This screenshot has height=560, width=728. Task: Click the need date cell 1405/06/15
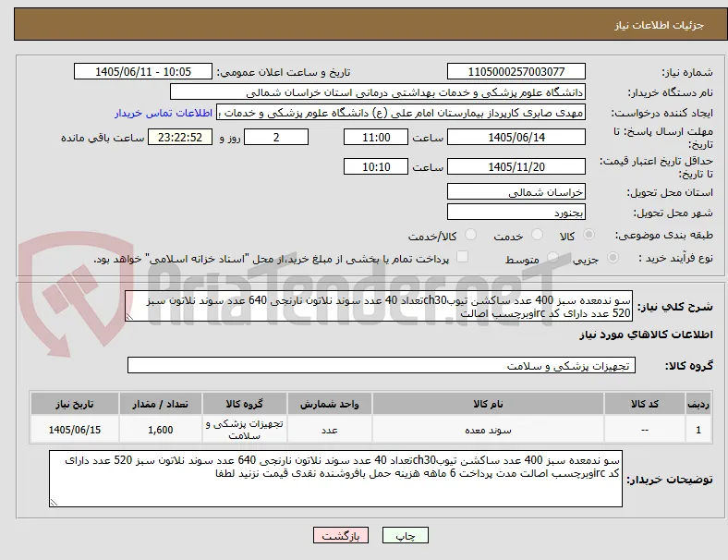[x=75, y=430]
